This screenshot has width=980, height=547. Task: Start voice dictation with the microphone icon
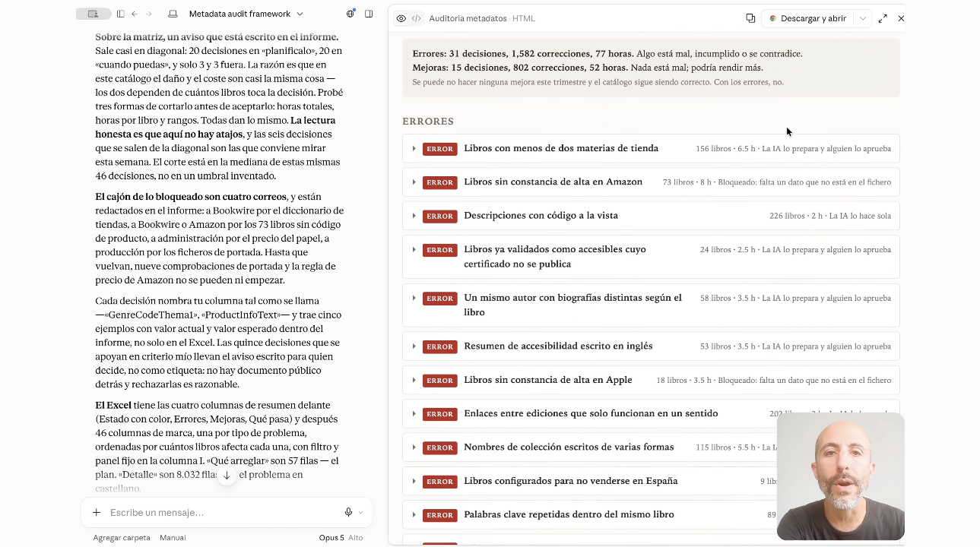click(x=348, y=513)
